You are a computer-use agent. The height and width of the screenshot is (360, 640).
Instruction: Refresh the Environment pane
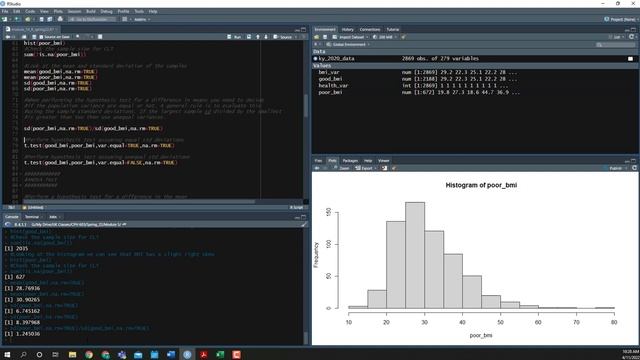(631, 37)
